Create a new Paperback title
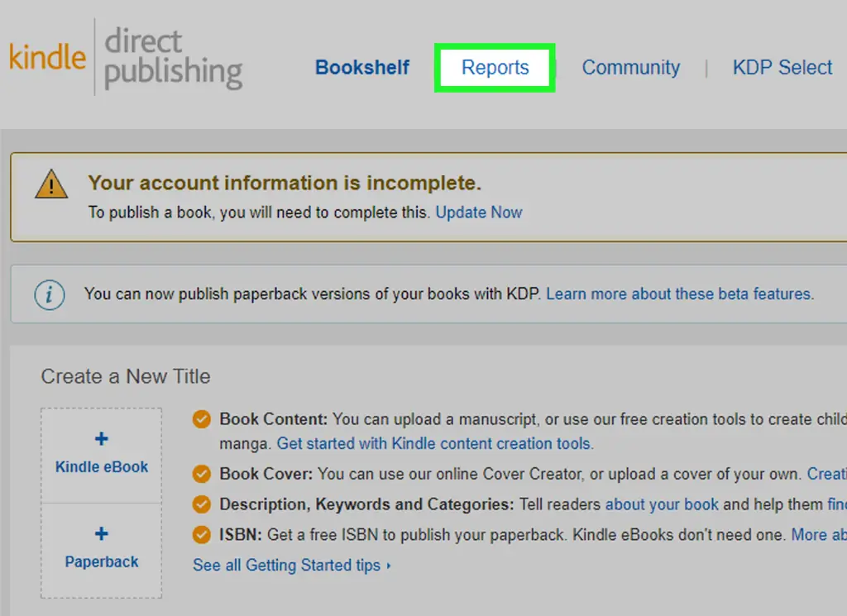The height and width of the screenshot is (616, 847). pyautogui.click(x=102, y=549)
